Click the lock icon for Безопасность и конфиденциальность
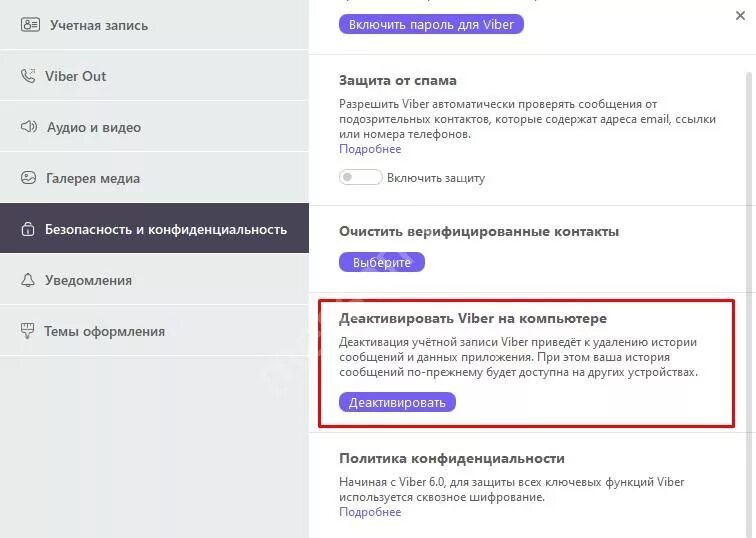 tap(28, 229)
